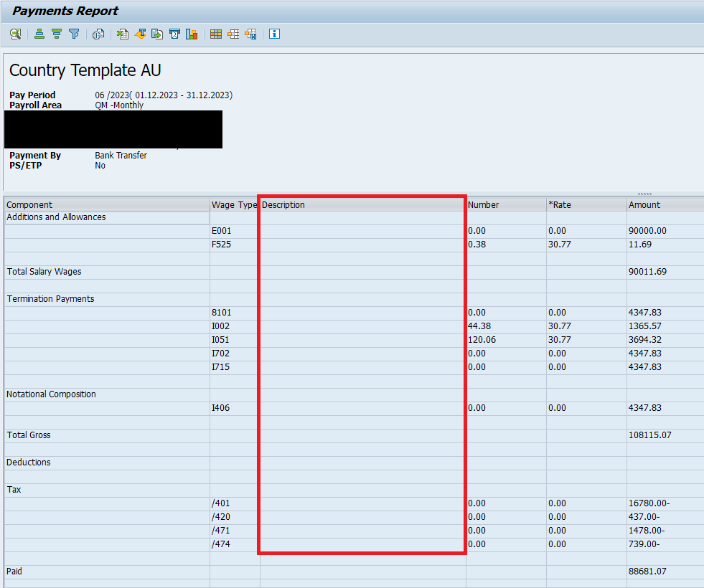Viewport: 704px width, 588px height.
Task: Click the amount 108115.07
Action: coord(649,435)
